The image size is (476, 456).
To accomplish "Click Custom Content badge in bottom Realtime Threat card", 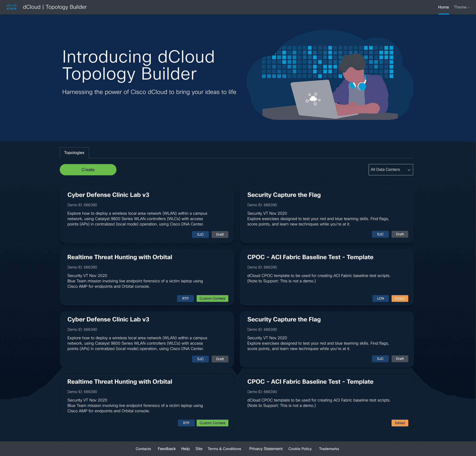I will (212, 423).
